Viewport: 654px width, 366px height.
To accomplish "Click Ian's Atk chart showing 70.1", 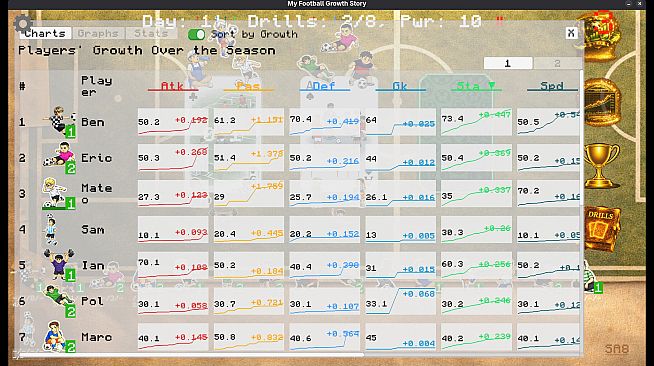I will (173, 265).
